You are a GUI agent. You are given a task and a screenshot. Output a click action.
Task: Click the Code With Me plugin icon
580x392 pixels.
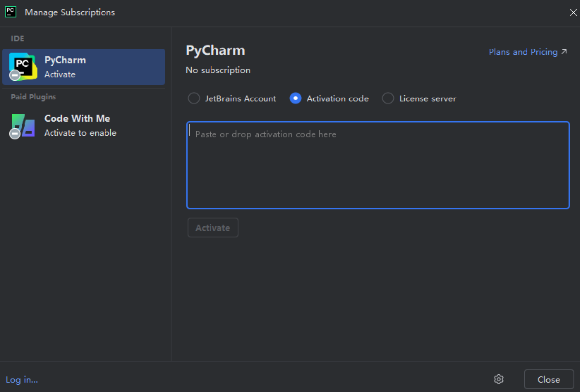coord(23,125)
